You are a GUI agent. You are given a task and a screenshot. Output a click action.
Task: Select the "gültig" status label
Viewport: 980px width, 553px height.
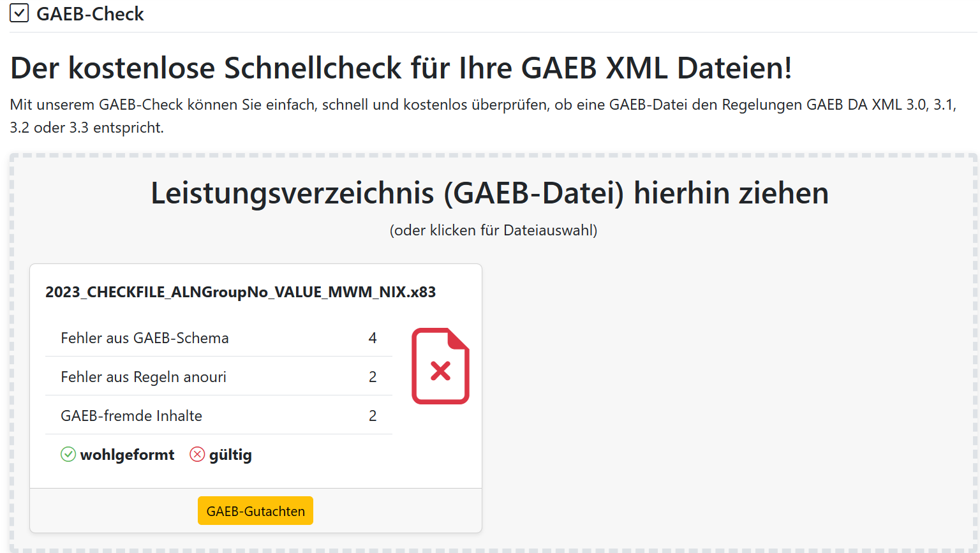coord(230,454)
